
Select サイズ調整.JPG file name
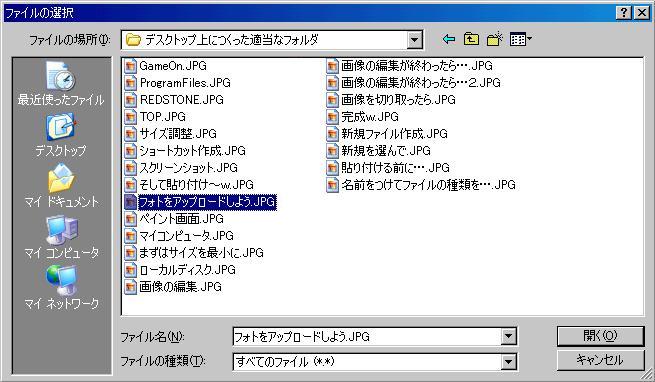coord(178,134)
